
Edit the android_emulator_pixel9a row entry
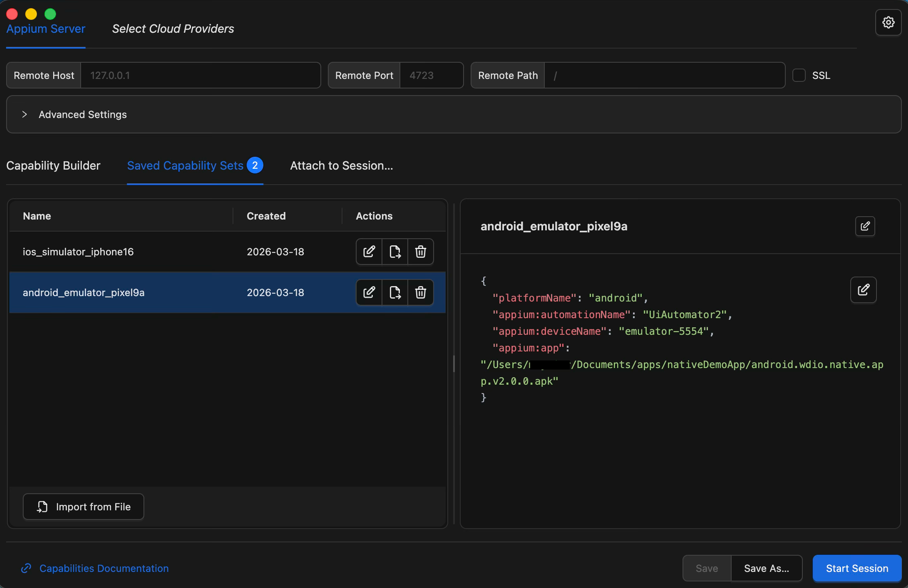pyautogui.click(x=369, y=292)
